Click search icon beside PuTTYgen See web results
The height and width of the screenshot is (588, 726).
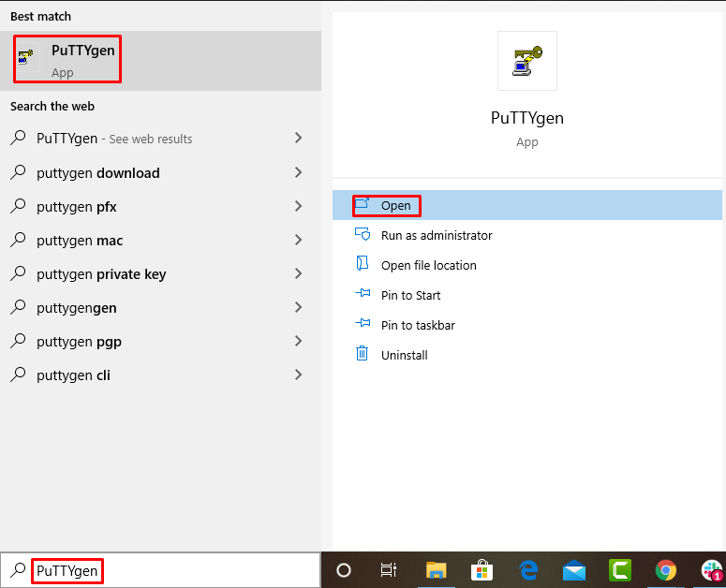18,138
